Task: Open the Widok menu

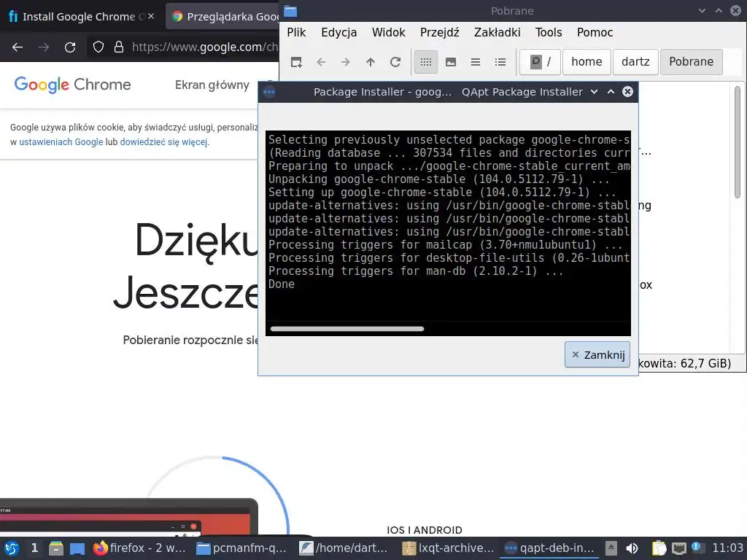Action: [x=388, y=32]
